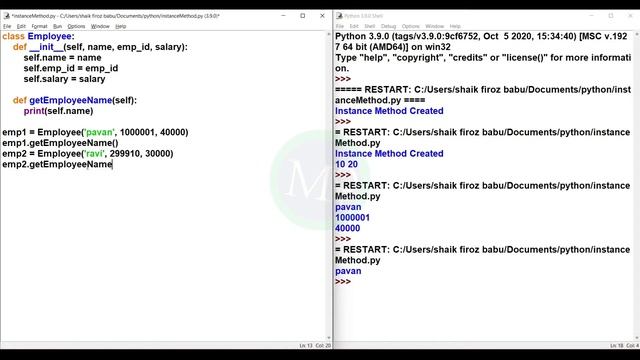Click the IDLE icon in the editor title bar
Screen dimensions: 640x360
coord(7,16)
